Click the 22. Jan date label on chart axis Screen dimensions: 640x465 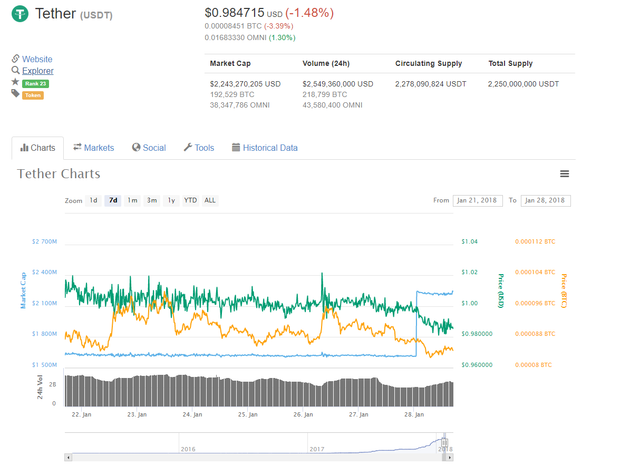point(82,414)
